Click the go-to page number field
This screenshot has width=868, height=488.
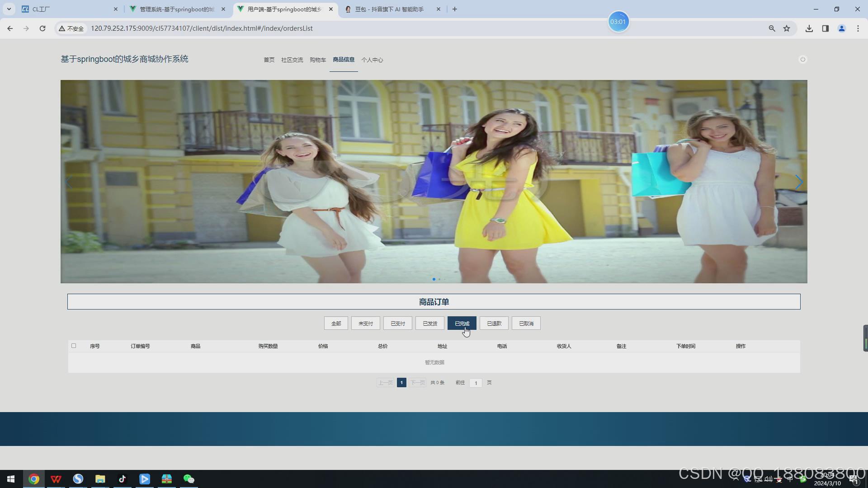pos(476,383)
